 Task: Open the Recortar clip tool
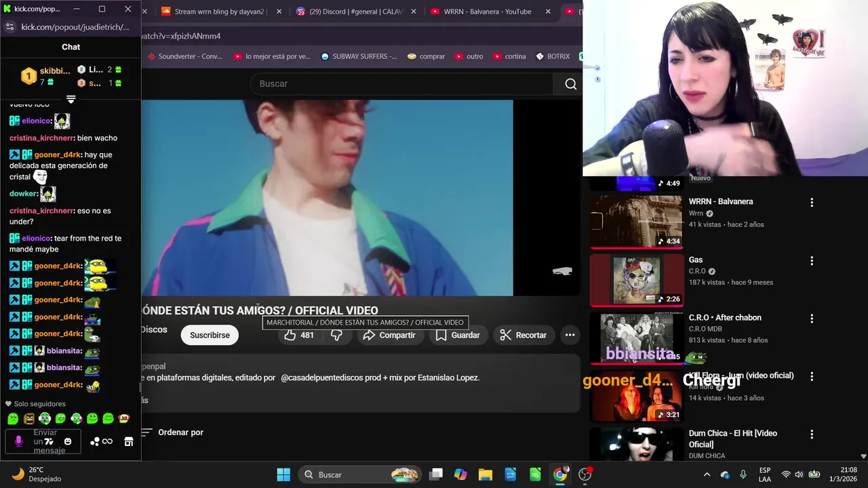click(523, 335)
